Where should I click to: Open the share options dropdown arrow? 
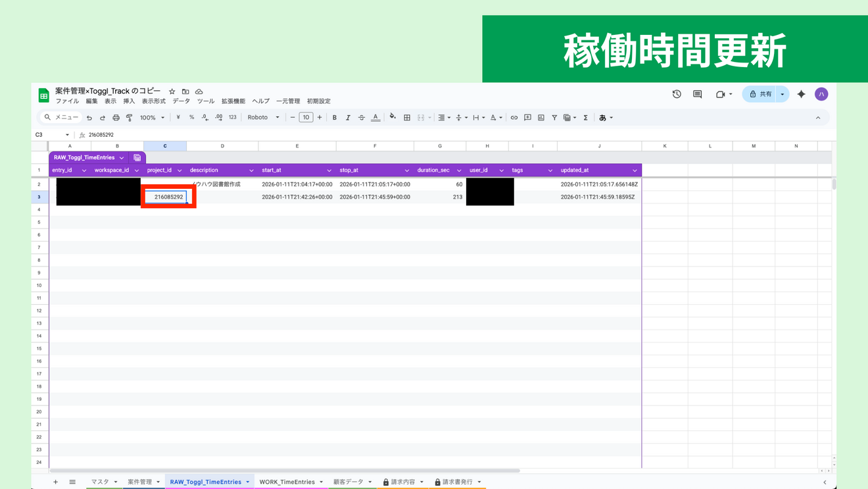click(783, 94)
